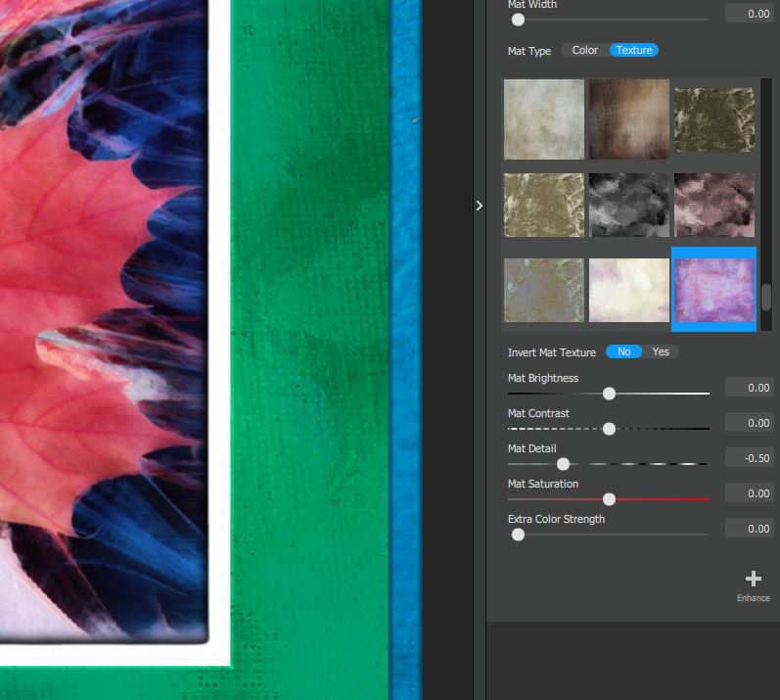Click the Enhance plus icon
Viewport: 780px width, 700px height.
pyautogui.click(x=753, y=580)
